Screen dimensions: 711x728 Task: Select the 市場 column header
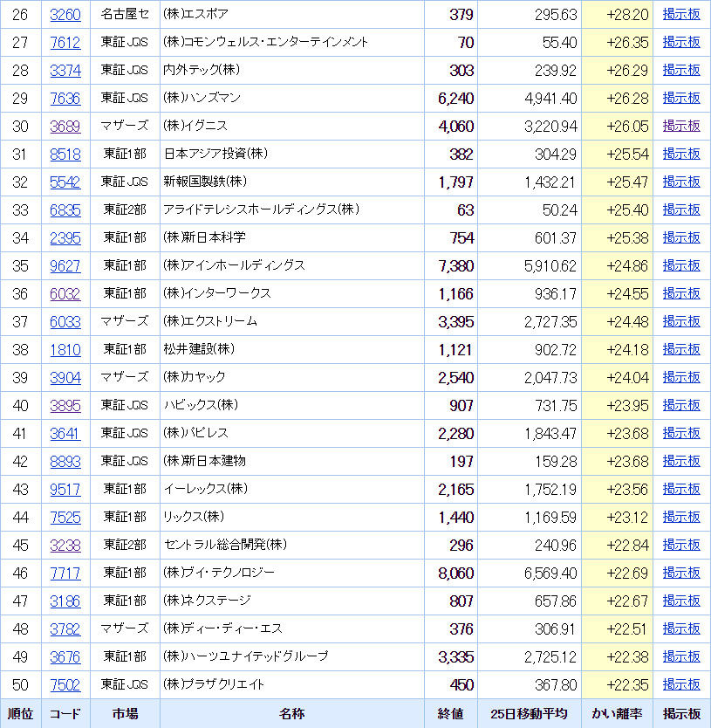[125, 714]
